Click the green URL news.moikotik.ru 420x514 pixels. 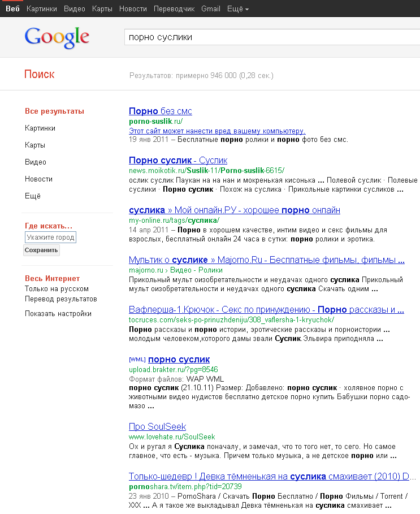(x=206, y=170)
